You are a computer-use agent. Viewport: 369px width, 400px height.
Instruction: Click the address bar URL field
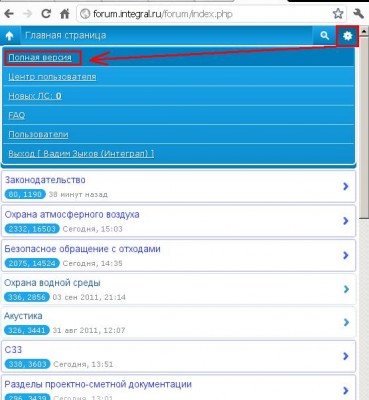[203, 14]
